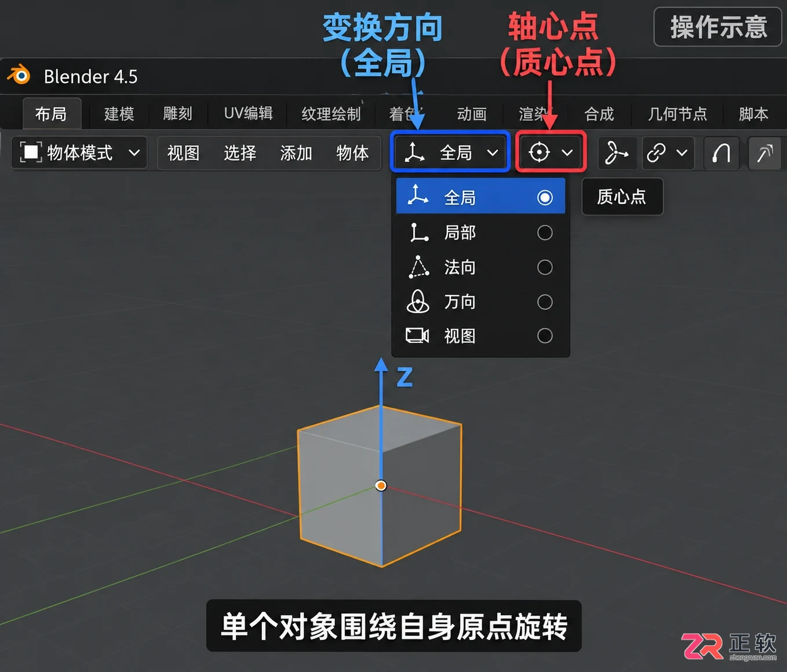Click the Blender 4.5 title text
This screenshot has width=787, height=672.
[91, 77]
